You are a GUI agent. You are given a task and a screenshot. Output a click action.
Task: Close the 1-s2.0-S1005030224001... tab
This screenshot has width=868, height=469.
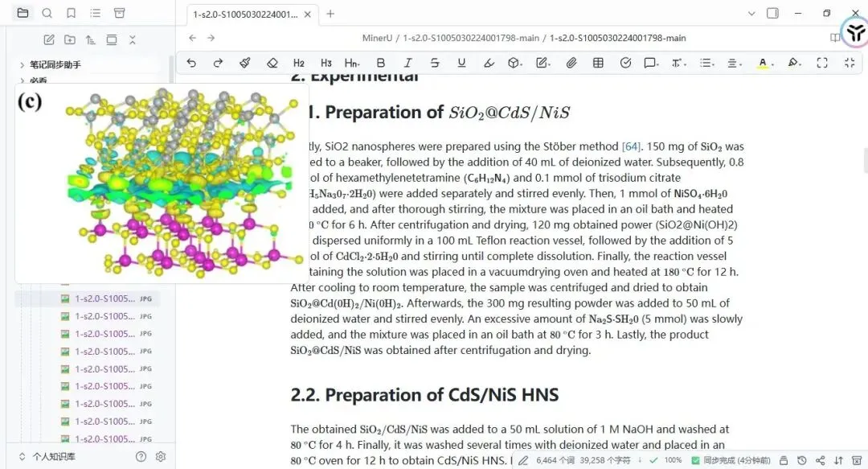[308, 14]
